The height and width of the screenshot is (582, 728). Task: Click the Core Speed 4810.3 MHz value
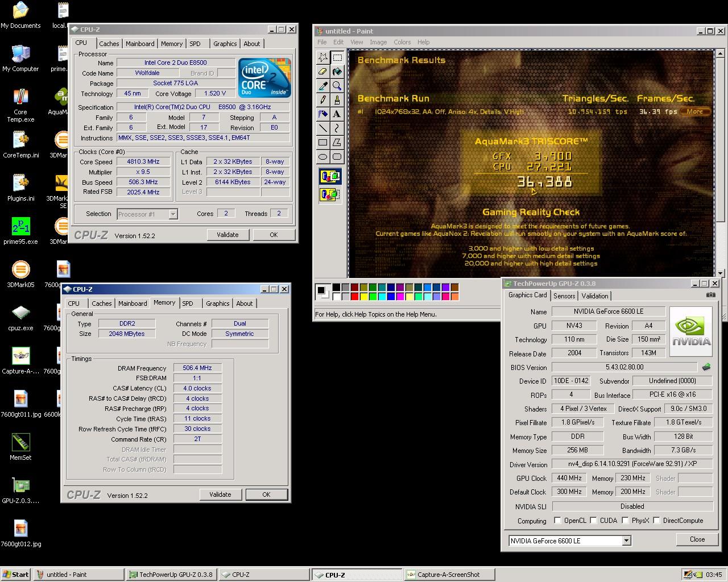coord(143,161)
